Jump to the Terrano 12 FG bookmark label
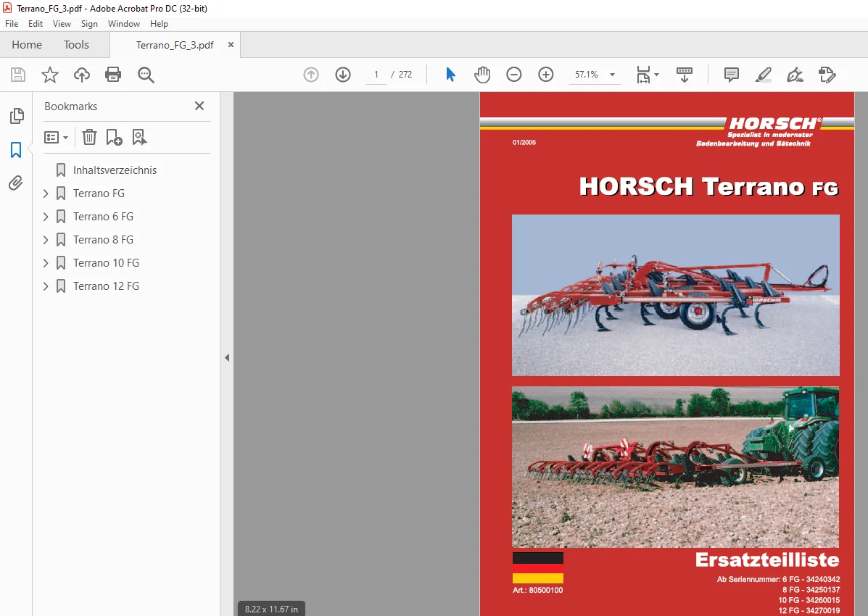 click(107, 286)
